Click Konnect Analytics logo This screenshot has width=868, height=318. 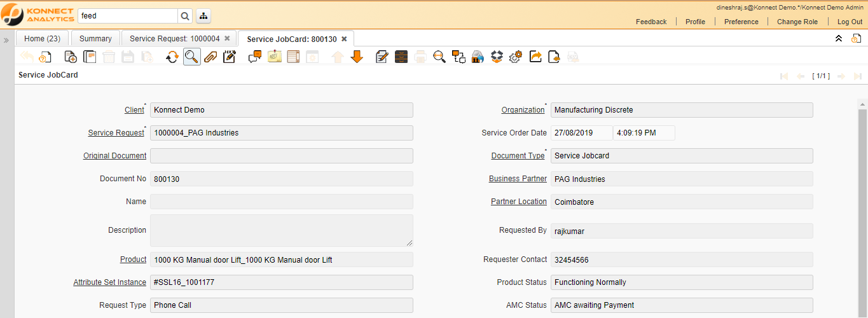(37, 15)
